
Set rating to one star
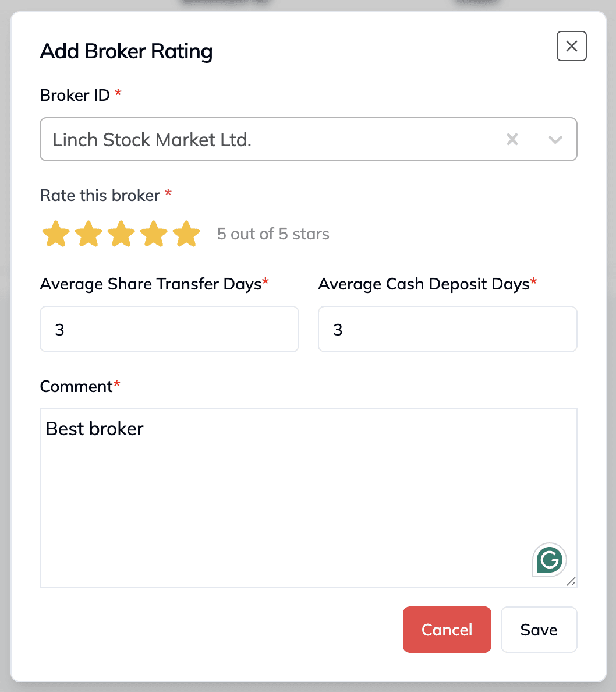click(56, 234)
